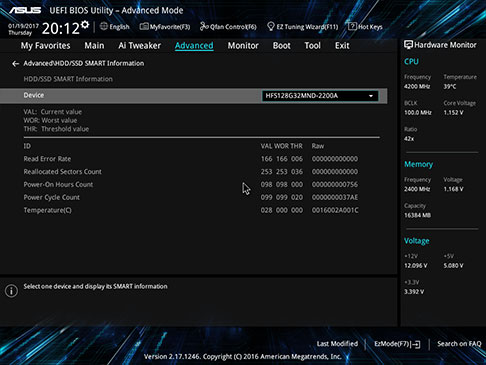Expand the Device dropdown arrow
Screen dimensions: 486x365
(x=371, y=96)
